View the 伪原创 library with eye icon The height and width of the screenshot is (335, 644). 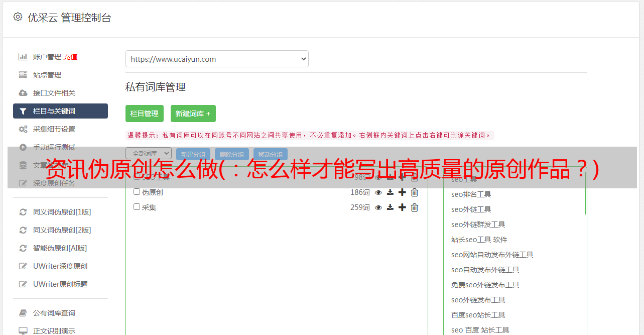click(378, 192)
